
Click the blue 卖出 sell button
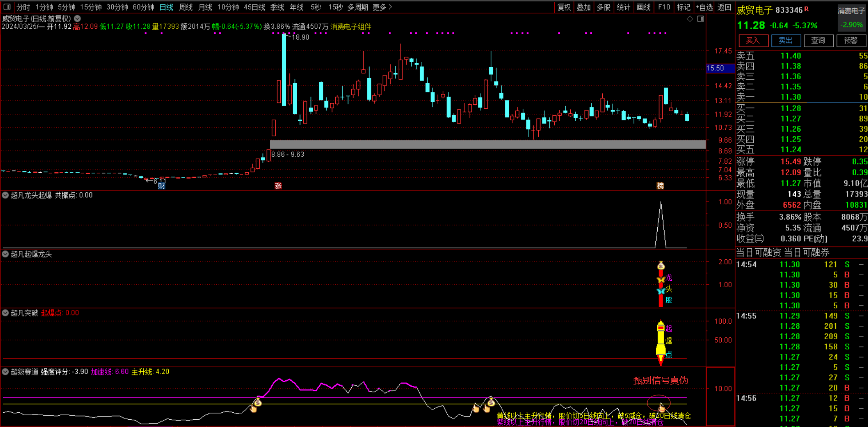pos(786,41)
